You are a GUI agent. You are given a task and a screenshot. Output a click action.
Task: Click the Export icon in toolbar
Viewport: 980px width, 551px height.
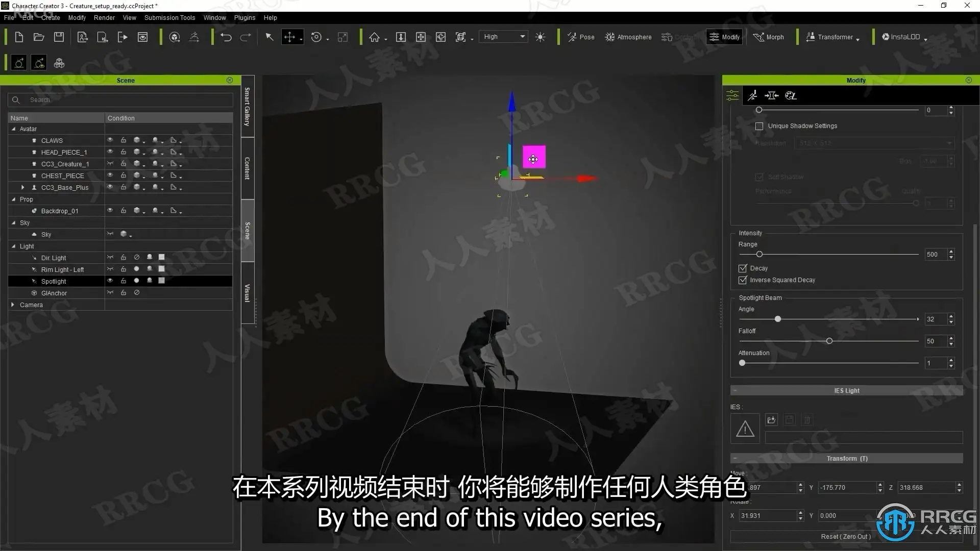[122, 37]
